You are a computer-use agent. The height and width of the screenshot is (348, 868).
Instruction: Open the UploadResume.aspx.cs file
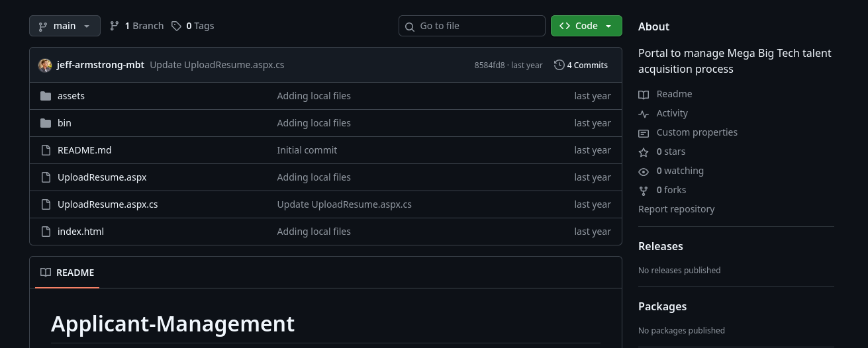point(108,204)
